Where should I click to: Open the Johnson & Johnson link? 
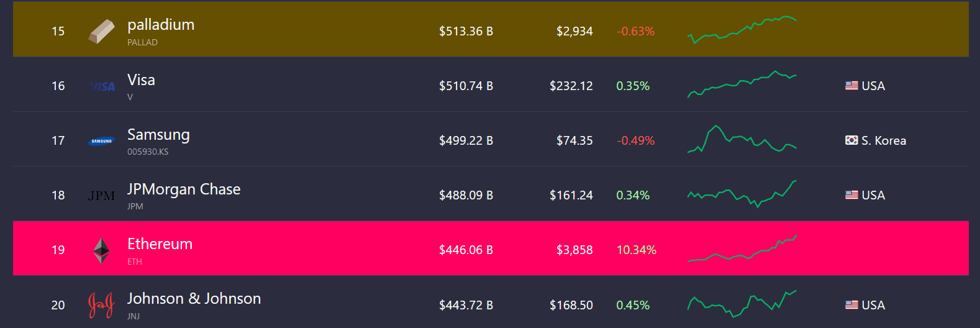[194, 299]
